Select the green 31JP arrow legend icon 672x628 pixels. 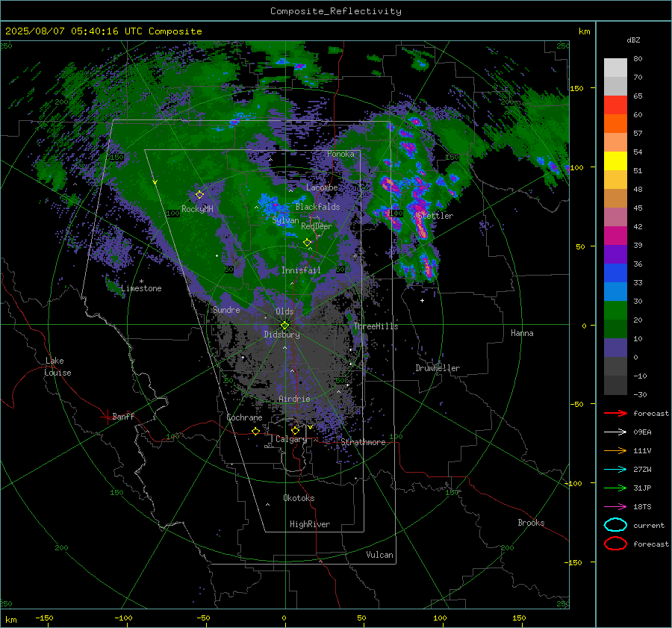pos(615,488)
